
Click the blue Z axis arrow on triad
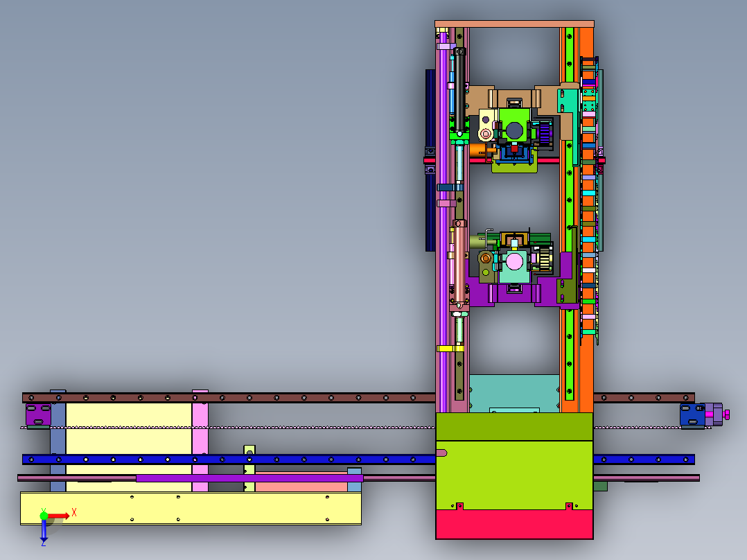coord(44,530)
